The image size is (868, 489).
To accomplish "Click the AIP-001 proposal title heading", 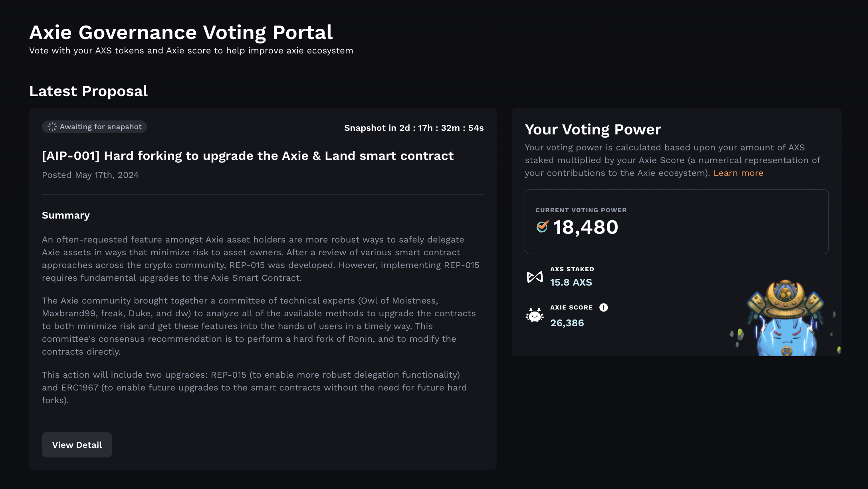I will (248, 156).
